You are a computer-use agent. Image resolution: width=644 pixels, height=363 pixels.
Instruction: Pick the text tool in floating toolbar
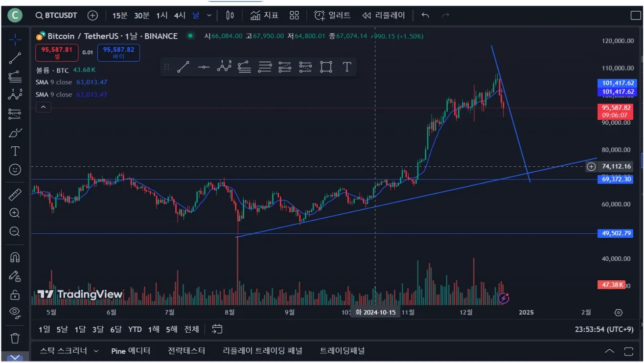(x=346, y=67)
